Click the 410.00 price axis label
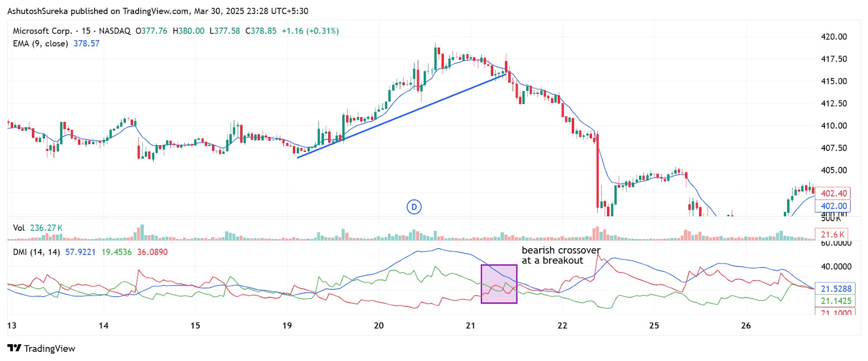This screenshot has width=868, height=361. pyautogui.click(x=834, y=126)
